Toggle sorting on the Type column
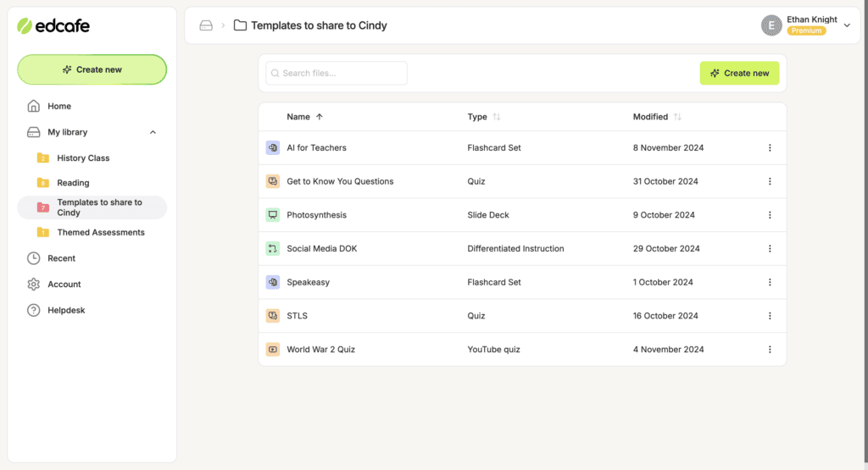Viewport: 868px width, 470px height. click(x=497, y=117)
